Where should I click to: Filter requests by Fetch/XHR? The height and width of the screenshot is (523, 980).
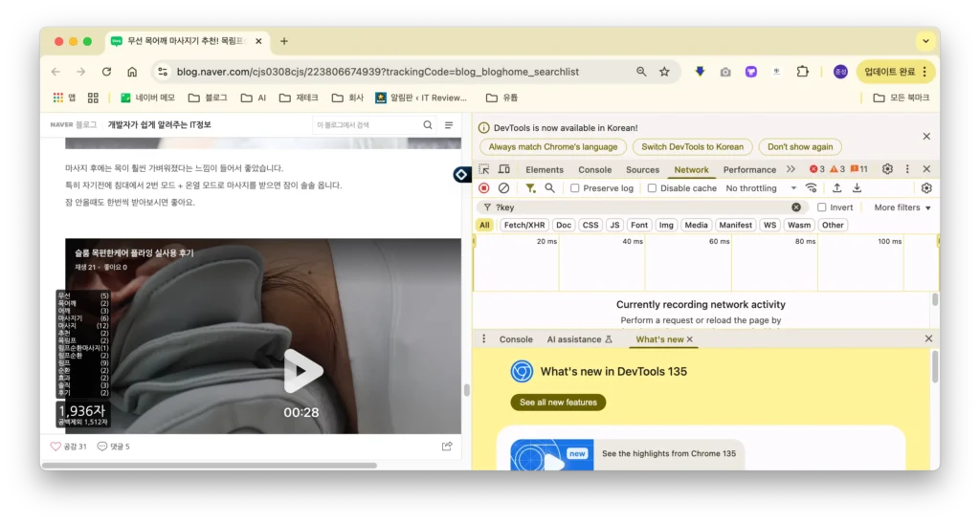point(524,226)
